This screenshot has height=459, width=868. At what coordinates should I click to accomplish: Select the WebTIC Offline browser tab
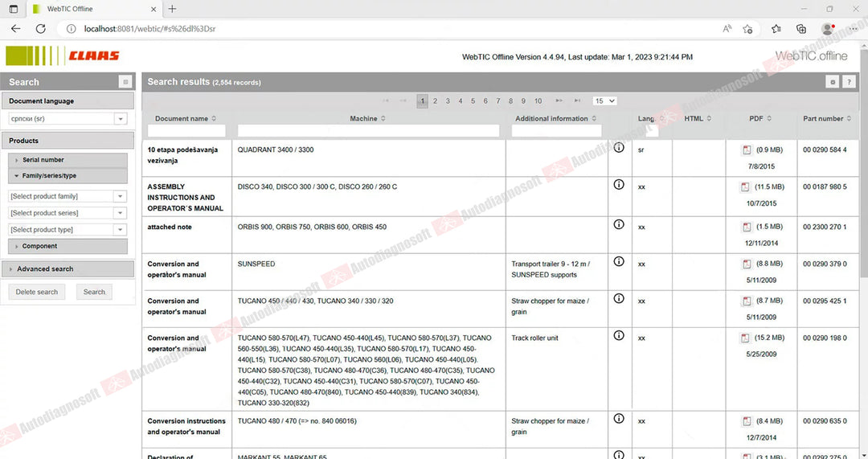94,9
